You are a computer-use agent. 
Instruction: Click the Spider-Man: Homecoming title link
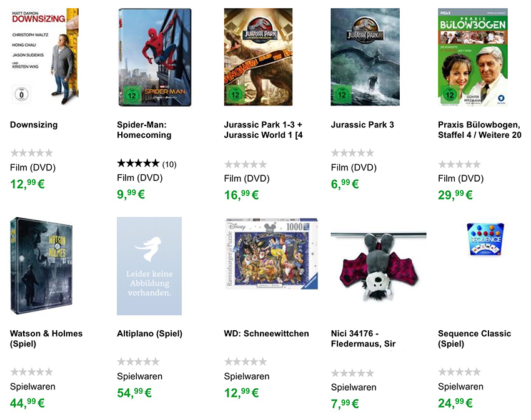pyautogui.click(x=144, y=130)
